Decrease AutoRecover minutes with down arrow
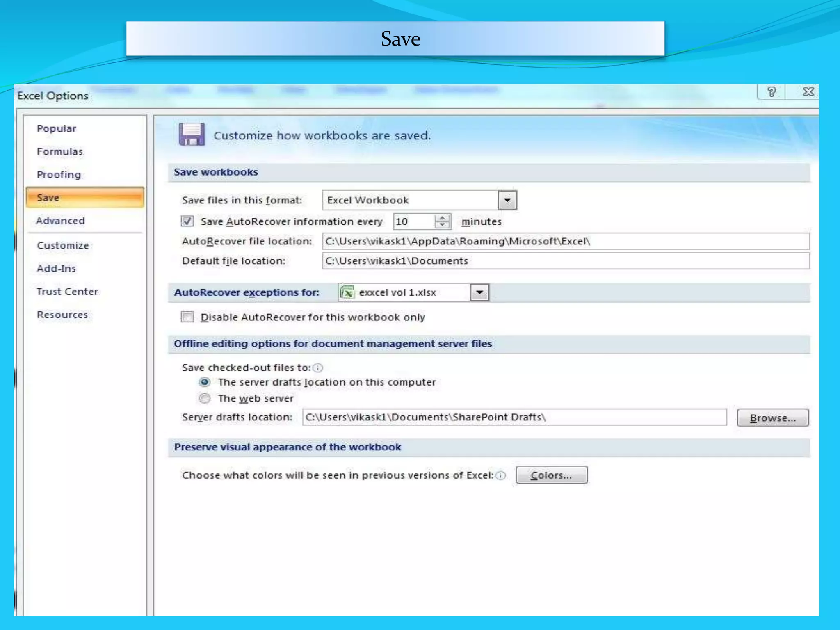This screenshot has width=840, height=630. click(x=442, y=225)
